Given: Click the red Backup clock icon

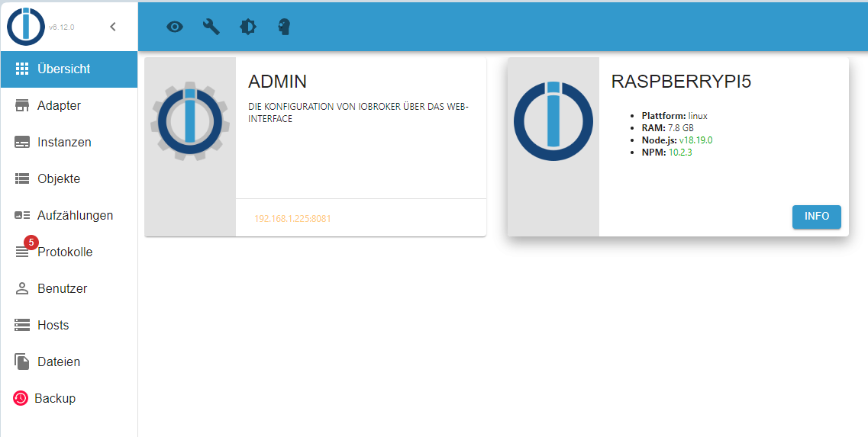Looking at the screenshot, I should (21, 398).
